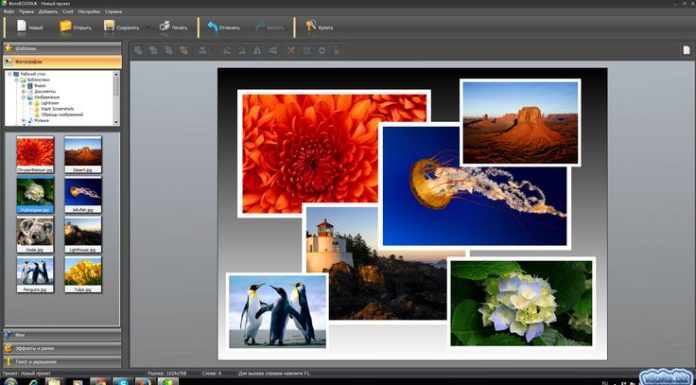Click the Купить key icon
Image resolution: width=696 pixels, height=385 pixels.
click(311, 26)
